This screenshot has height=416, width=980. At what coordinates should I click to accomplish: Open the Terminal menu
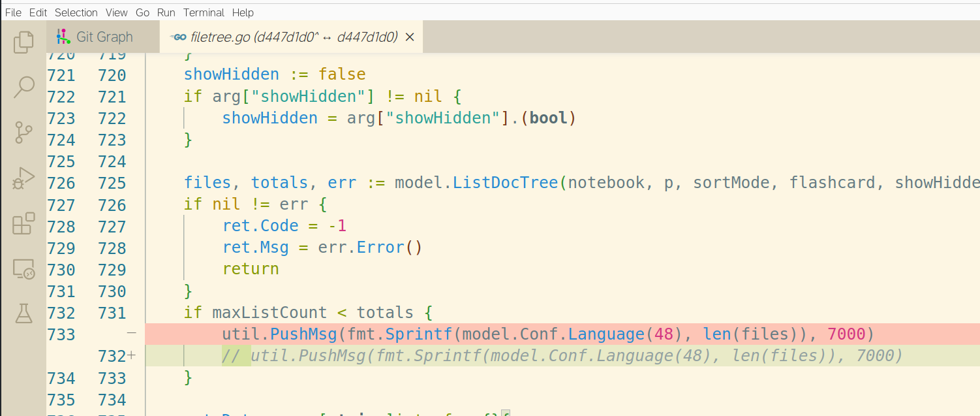204,12
